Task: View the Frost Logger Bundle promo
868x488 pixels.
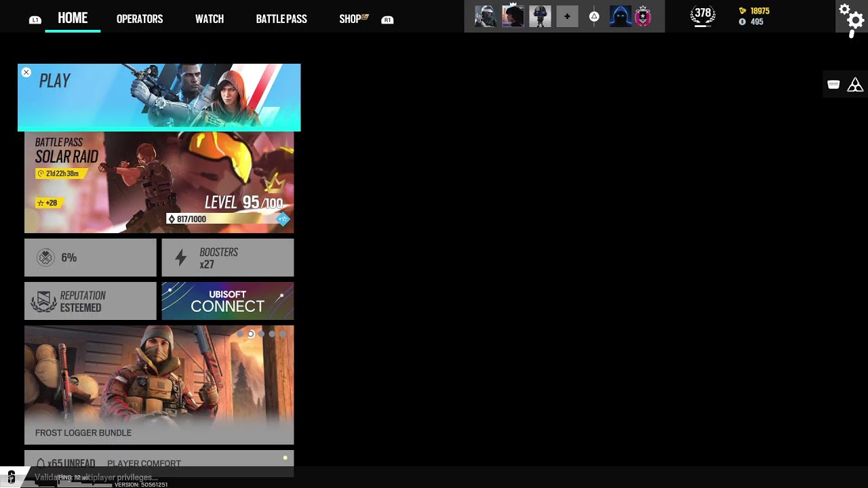Action: click(159, 385)
